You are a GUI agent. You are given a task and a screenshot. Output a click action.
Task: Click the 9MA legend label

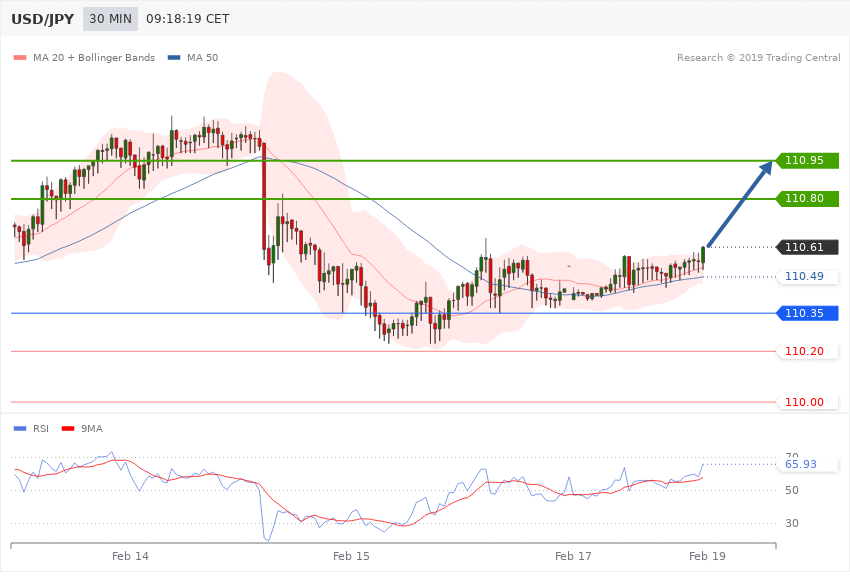point(92,429)
